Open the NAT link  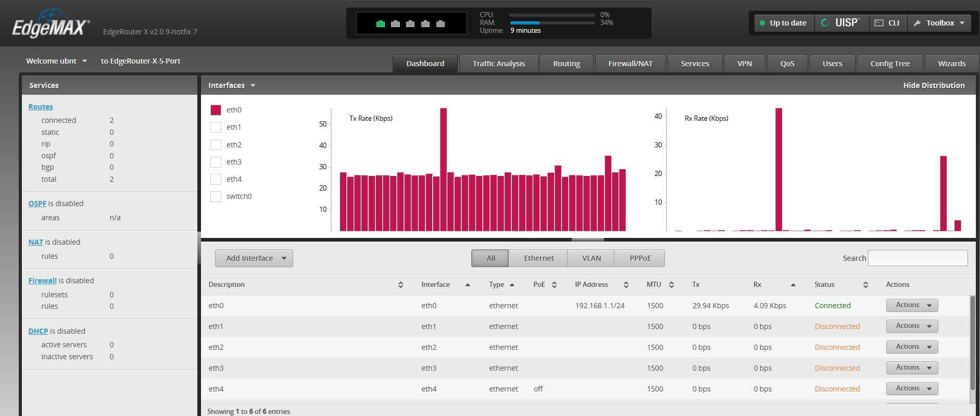(x=35, y=242)
